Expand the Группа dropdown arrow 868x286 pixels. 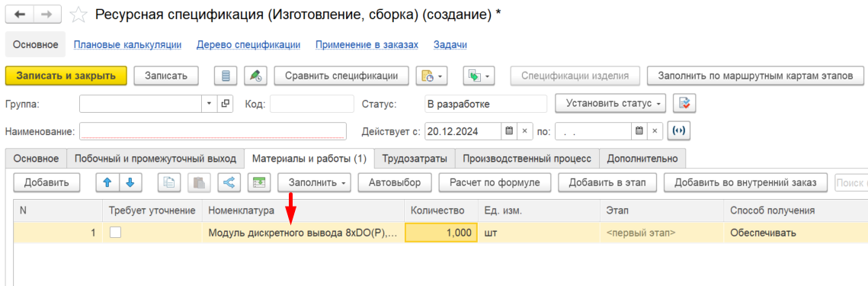pos(210,104)
